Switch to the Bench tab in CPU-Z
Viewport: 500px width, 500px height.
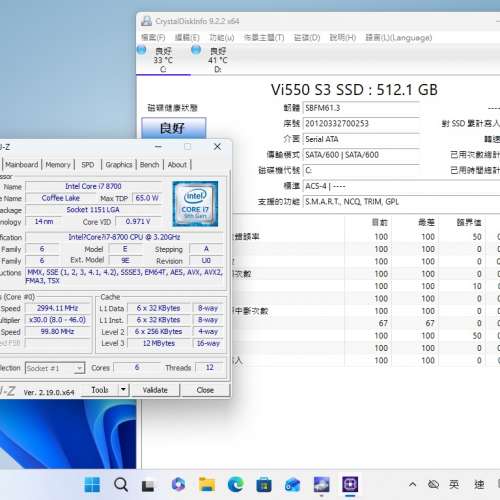click(149, 165)
